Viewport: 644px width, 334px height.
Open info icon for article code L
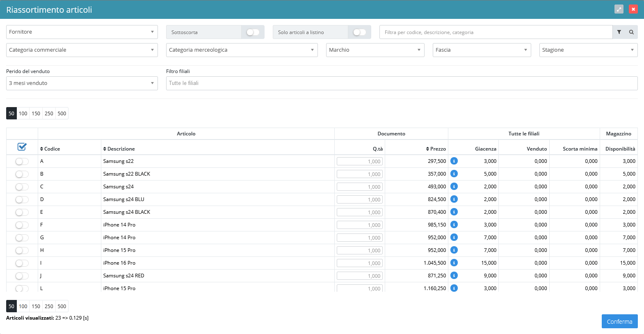tap(454, 288)
